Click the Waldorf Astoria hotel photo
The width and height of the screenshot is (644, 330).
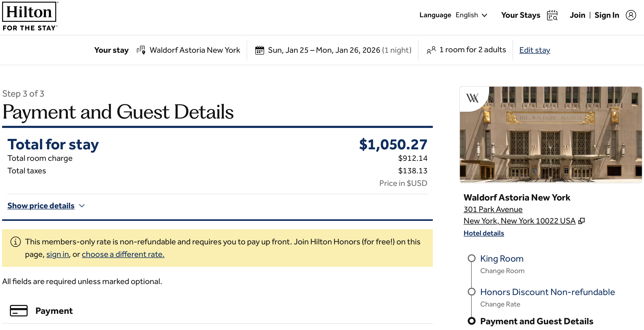pos(551,134)
